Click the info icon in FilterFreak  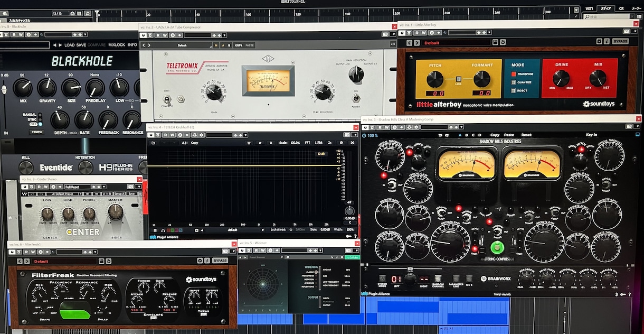[207, 261]
